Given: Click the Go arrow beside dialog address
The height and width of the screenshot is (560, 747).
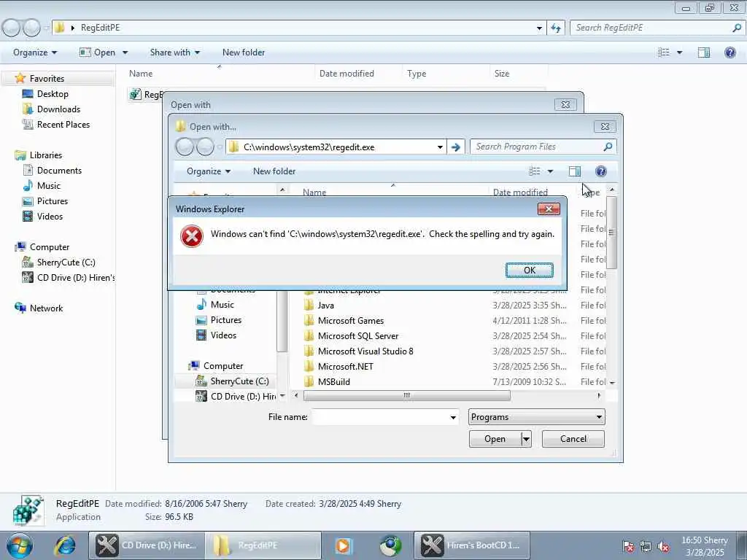Looking at the screenshot, I should [x=455, y=147].
